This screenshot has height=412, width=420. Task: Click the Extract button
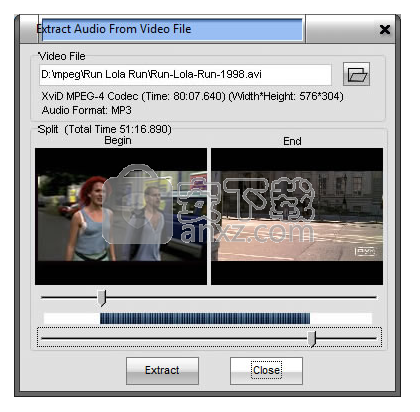[162, 371]
